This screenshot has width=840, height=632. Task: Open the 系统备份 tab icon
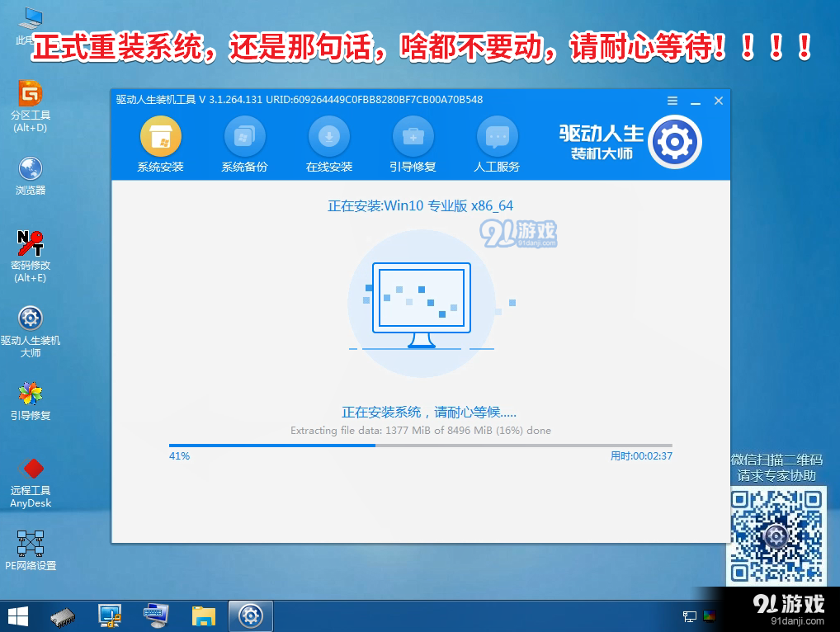click(245, 137)
